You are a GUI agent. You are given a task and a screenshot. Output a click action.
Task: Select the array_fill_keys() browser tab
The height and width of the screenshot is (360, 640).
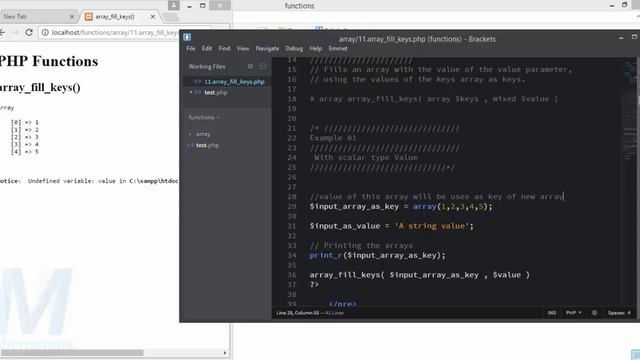(x=118, y=17)
